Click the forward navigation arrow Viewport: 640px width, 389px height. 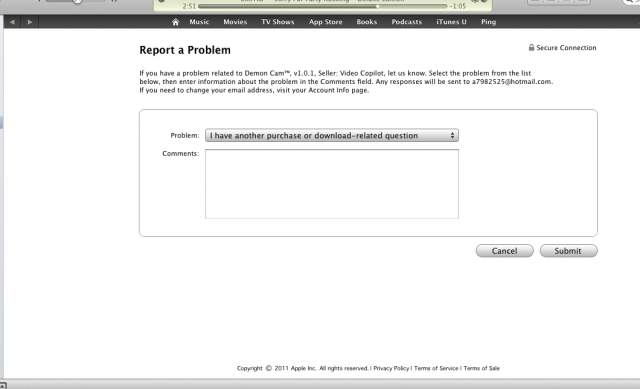pos(30,22)
